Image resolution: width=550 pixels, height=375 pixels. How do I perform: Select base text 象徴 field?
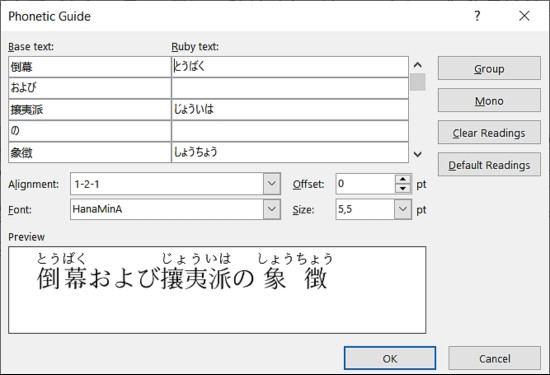point(90,152)
